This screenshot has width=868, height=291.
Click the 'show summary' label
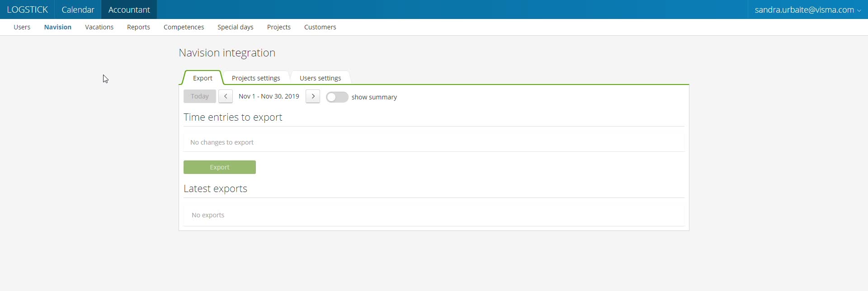click(374, 97)
